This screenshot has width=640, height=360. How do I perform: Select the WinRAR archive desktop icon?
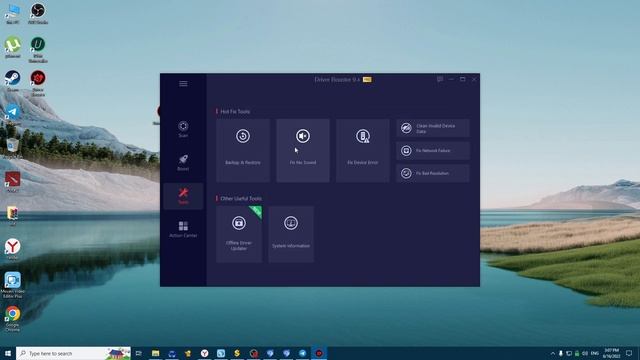click(x=13, y=216)
